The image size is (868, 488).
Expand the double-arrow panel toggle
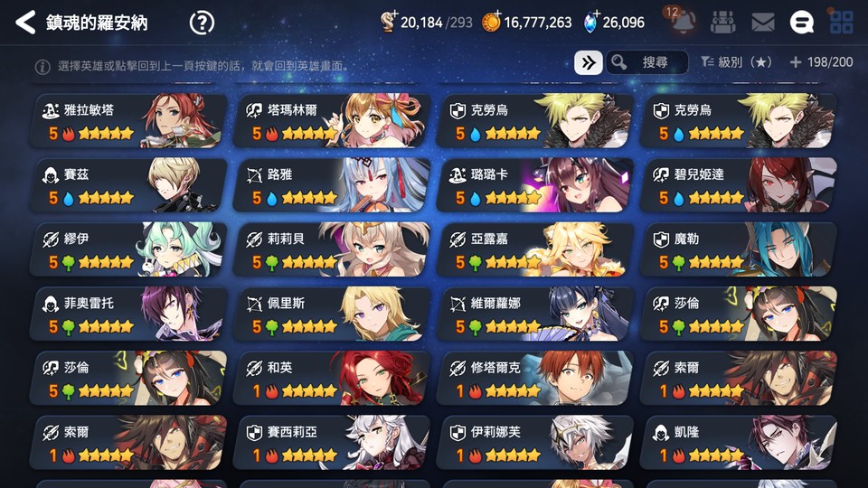tap(588, 62)
